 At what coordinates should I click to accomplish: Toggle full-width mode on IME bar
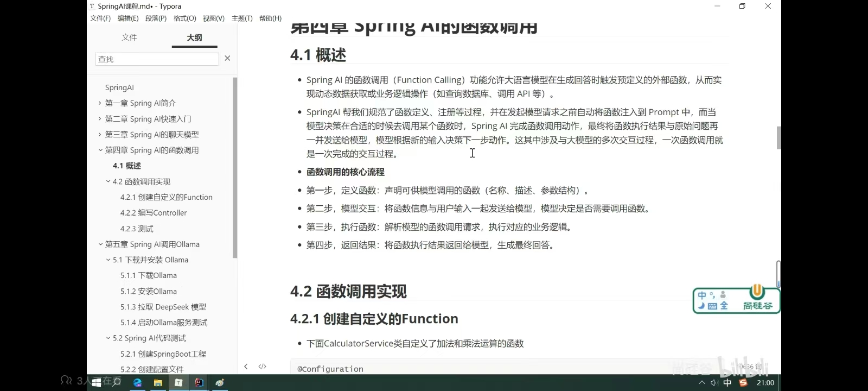pos(724,306)
